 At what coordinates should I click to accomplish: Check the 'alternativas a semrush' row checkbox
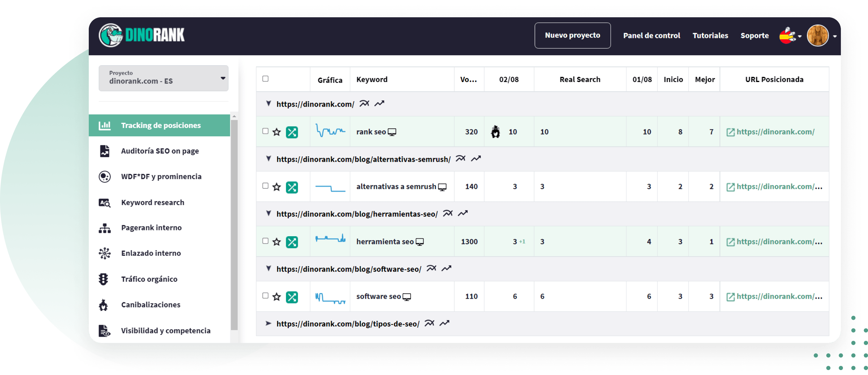click(x=265, y=186)
